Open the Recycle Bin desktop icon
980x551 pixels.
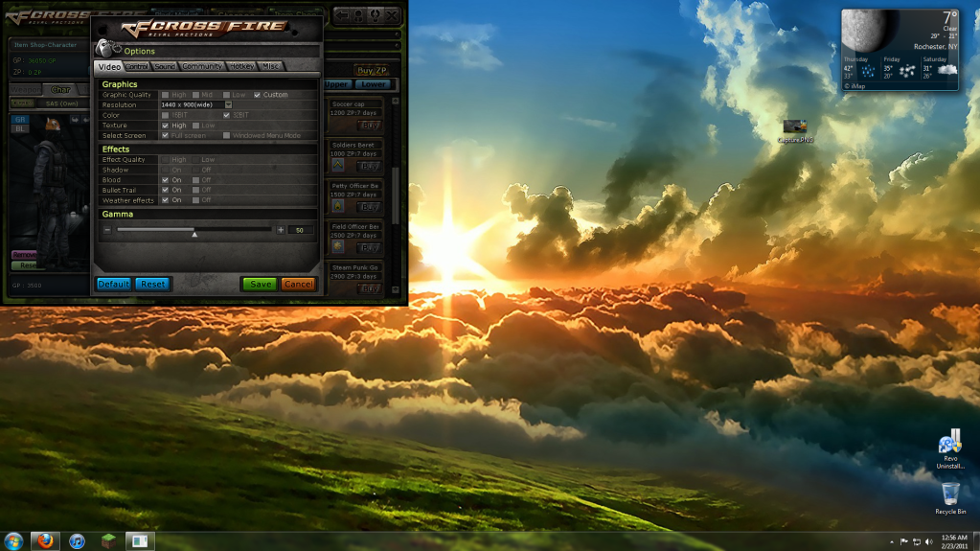click(x=950, y=494)
